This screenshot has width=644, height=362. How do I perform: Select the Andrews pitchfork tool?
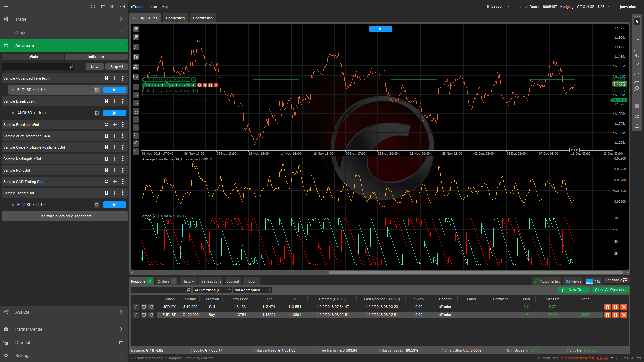[x=637, y=64]
